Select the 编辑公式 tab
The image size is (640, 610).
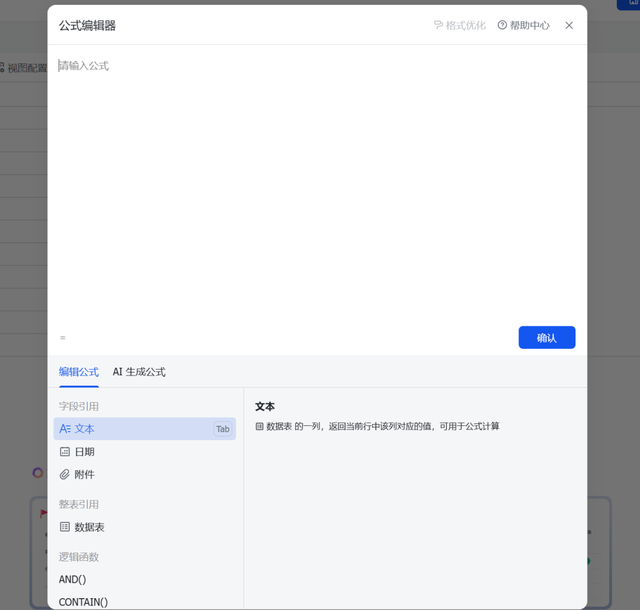coord(79,372)
